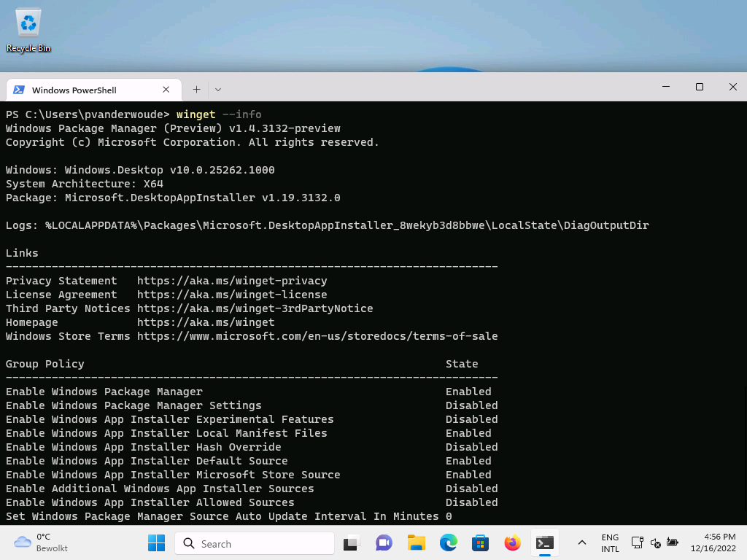Viewport: 747px width, 560px height.
Task: Select the Terminal taskbar icon
Action: 544,542
